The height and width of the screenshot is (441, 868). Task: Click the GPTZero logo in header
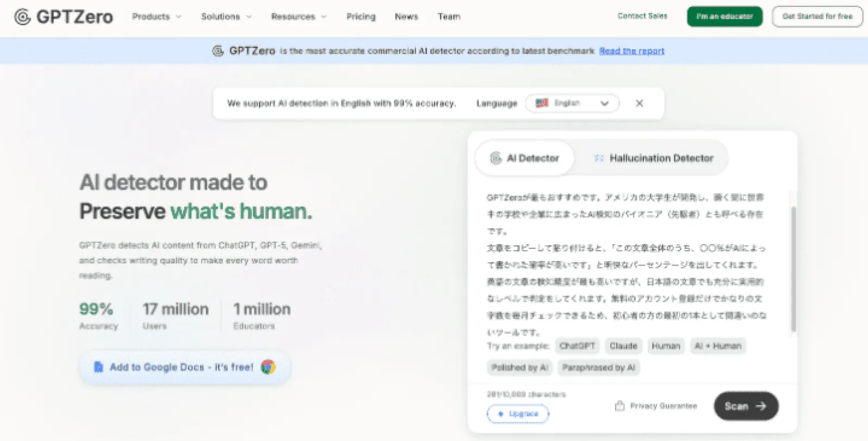click(x=63, y=17)
